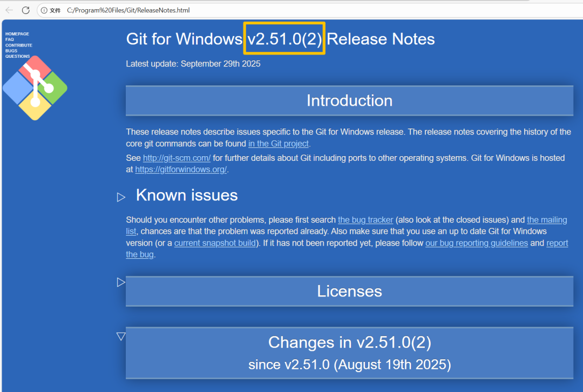
Task: Click the 'Git for Windows' title text
Action: coord(184,39)
